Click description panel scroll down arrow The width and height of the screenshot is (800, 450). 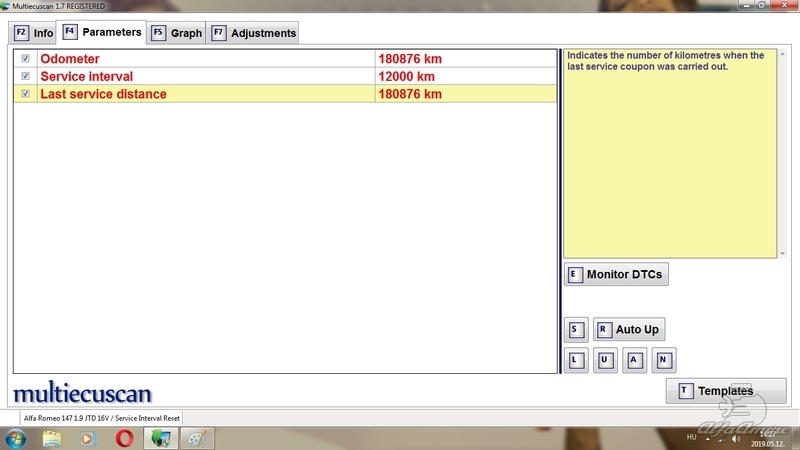pos(782,254)
